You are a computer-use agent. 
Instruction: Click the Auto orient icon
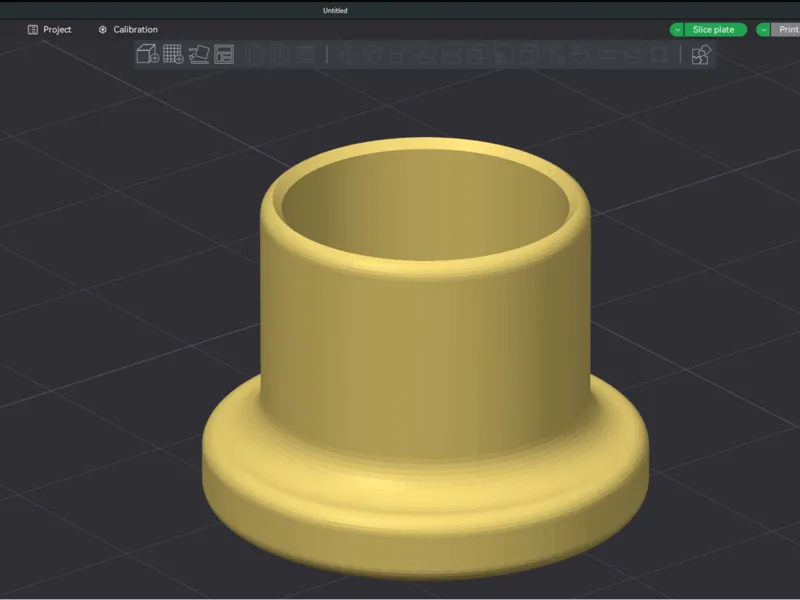coord(198,54)
